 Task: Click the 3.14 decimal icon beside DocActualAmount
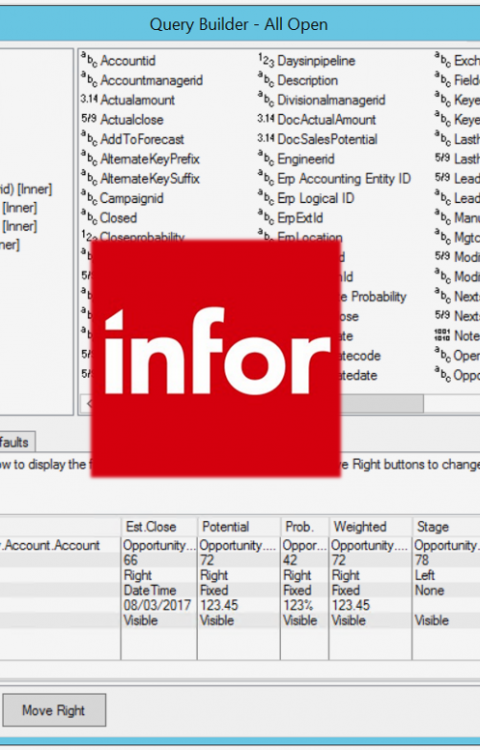click(x=266, y=119)
